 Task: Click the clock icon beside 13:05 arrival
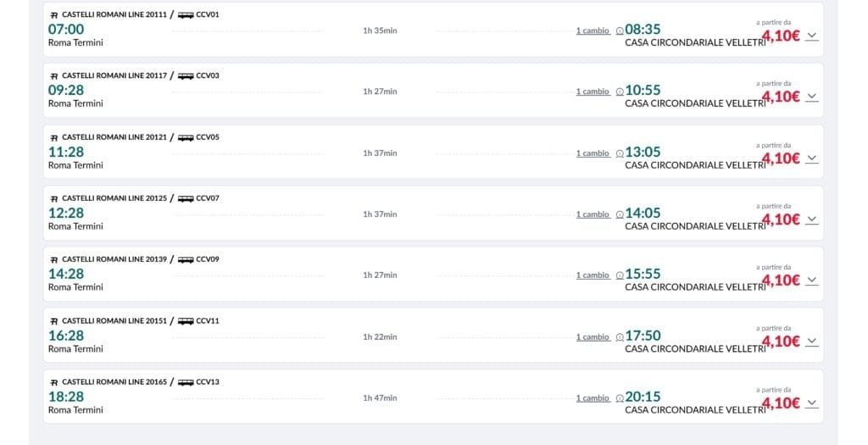pyautogui.click(x=620, y=153)
